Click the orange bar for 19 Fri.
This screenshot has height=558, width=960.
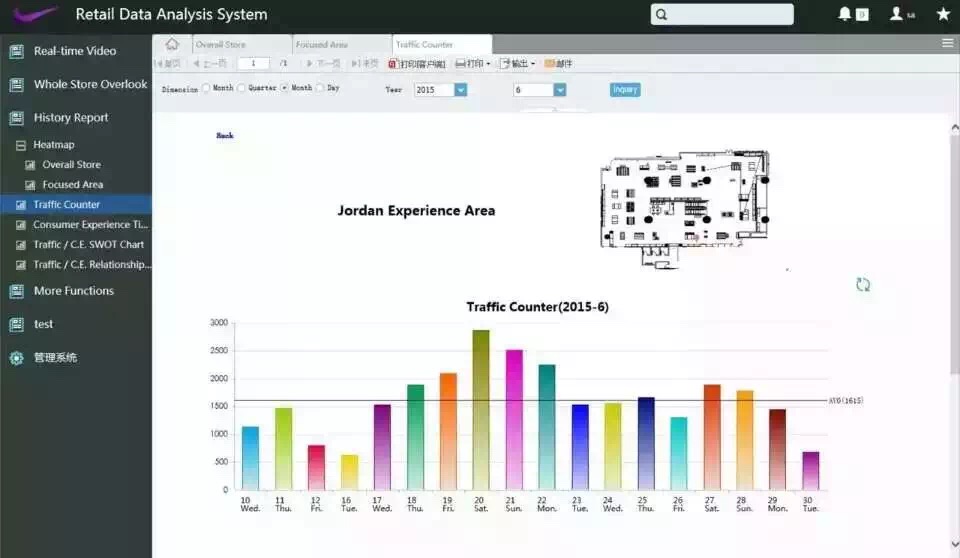pyautogui.click(x=448, y=431)
